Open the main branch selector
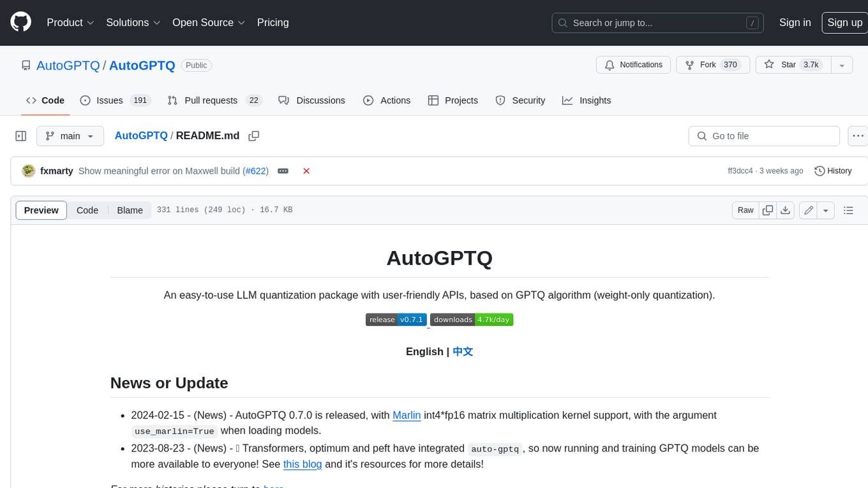This screenshot has width=868, height=488. (x=70, y=136)
